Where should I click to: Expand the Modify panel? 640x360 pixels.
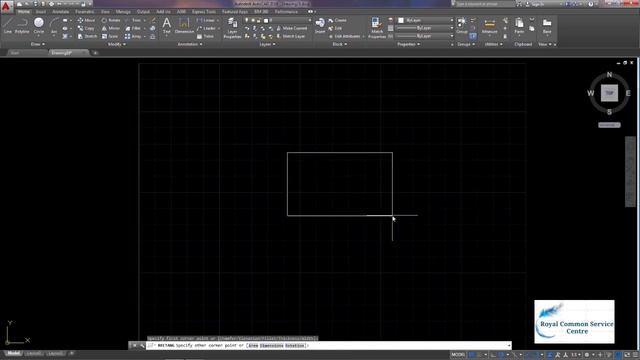pyautogui.click(x=117, y=44)
